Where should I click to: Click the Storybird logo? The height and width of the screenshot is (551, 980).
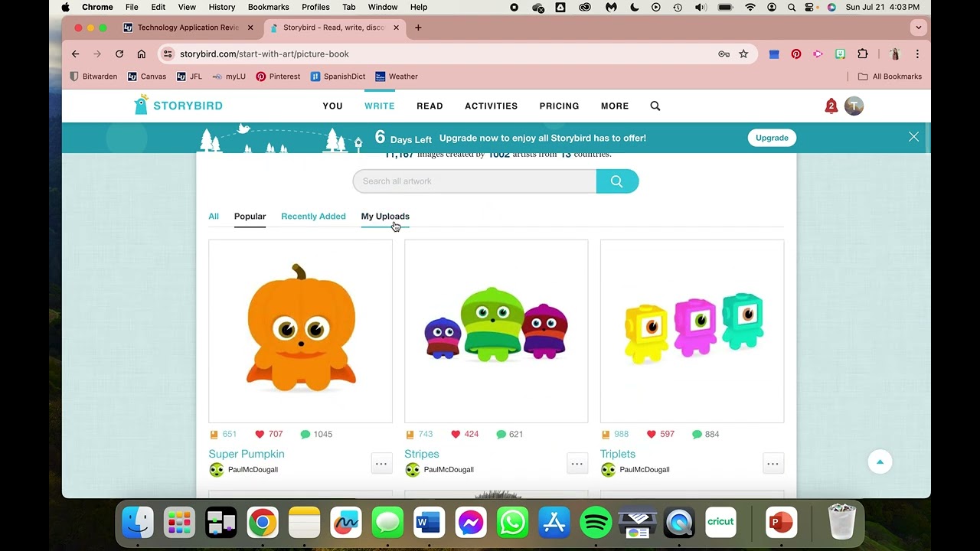[x=178, y=106]
